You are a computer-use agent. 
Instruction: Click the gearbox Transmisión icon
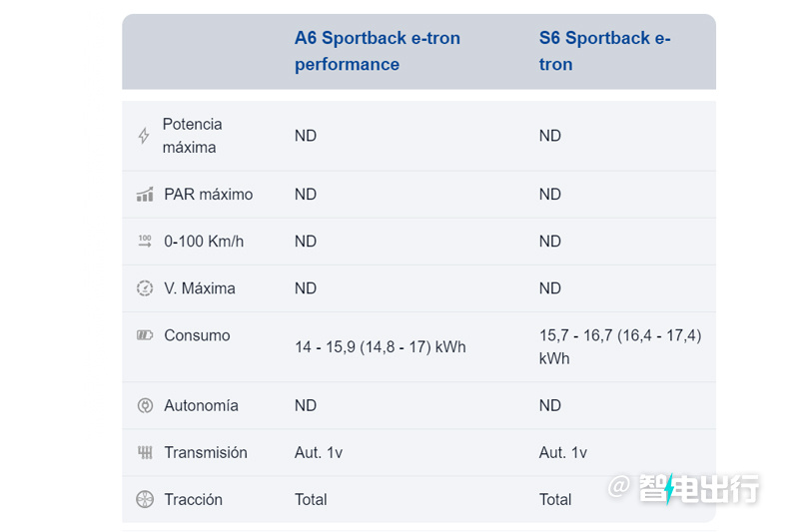tap(145, 452)
